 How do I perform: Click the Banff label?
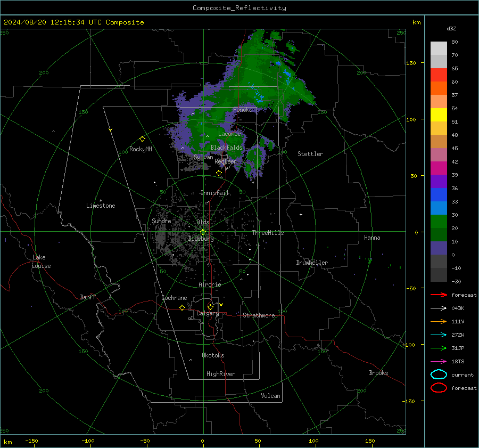point(88,297)
